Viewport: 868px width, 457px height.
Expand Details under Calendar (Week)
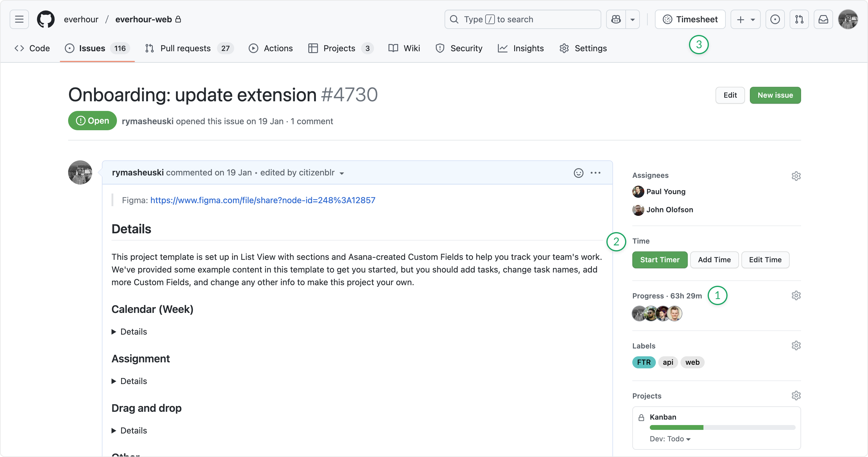pyautogui.click(x=129, y=332)
